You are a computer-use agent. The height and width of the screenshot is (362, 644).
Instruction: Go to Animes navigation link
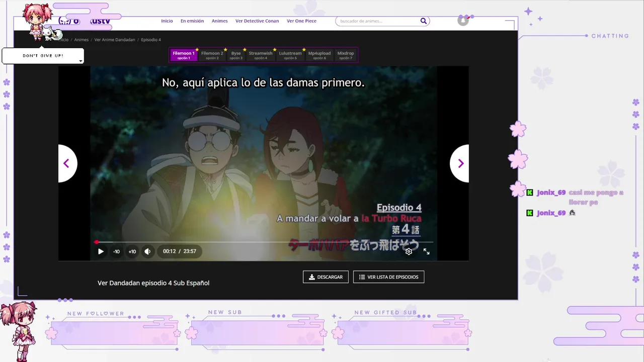(x=220, y=21)
